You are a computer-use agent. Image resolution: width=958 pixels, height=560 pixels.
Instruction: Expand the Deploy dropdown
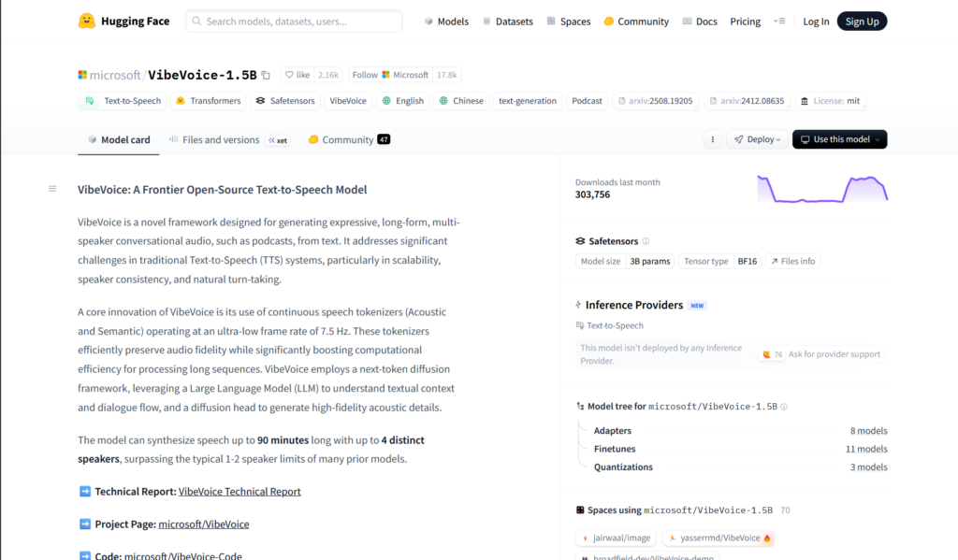coord(757,139)
